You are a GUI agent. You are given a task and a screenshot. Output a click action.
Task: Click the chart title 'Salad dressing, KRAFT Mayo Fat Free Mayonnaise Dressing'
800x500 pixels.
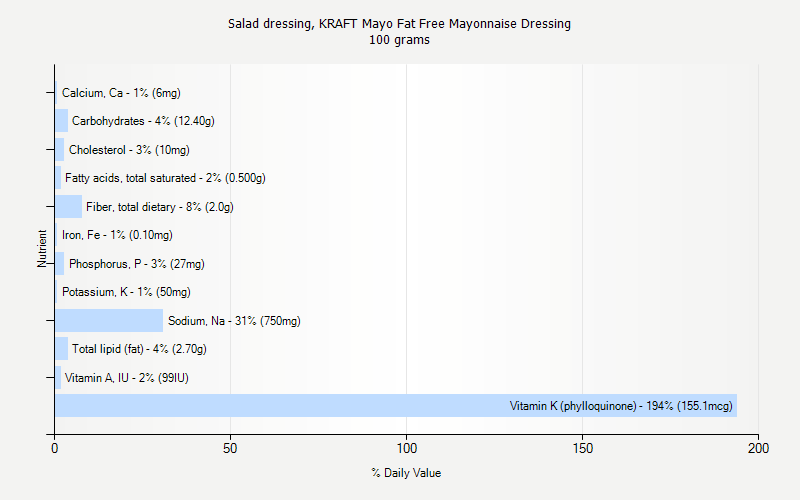point(399,23)
